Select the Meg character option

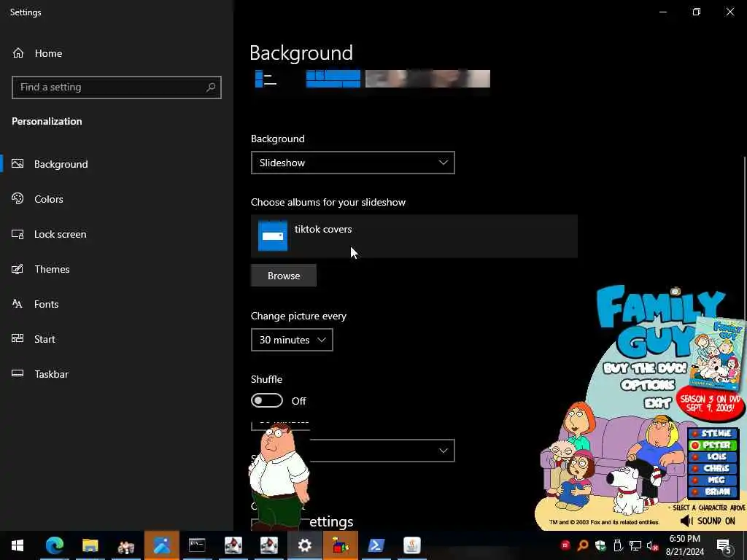[x=713, y=480]
